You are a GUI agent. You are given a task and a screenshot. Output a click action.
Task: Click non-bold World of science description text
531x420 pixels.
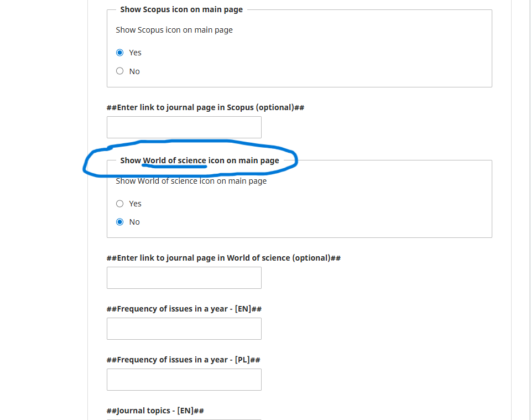tap(191, 181)
